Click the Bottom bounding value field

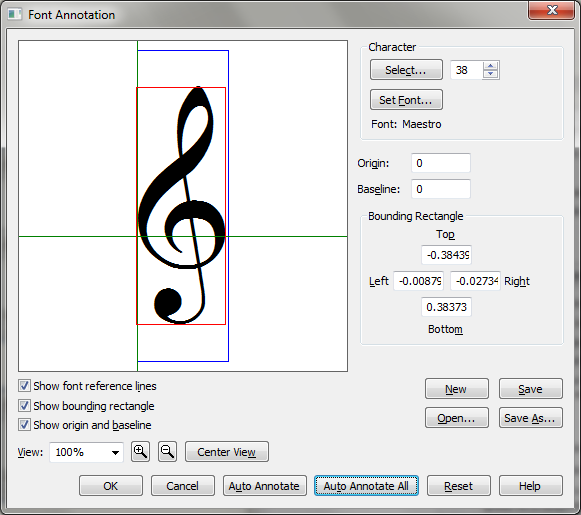tap(446, 307)
